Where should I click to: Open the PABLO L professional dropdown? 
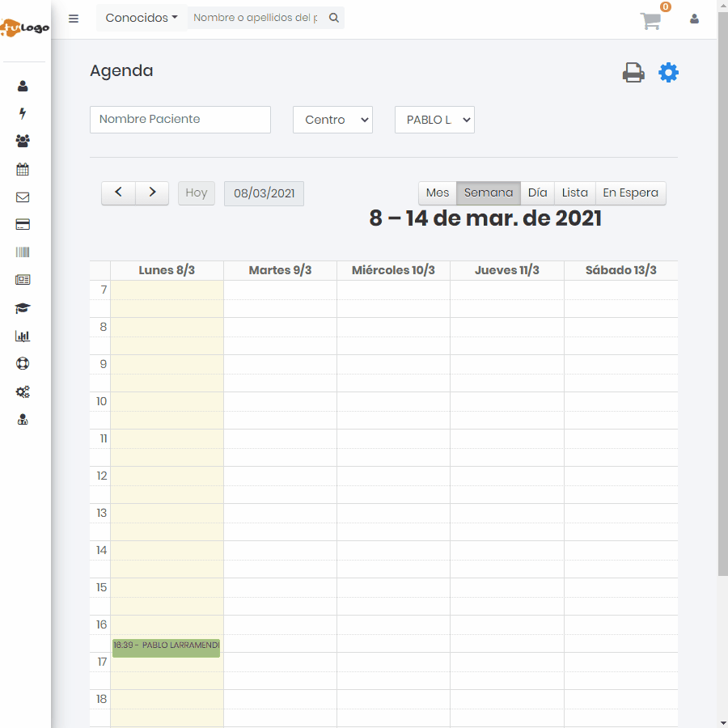(x=434, y=120)
